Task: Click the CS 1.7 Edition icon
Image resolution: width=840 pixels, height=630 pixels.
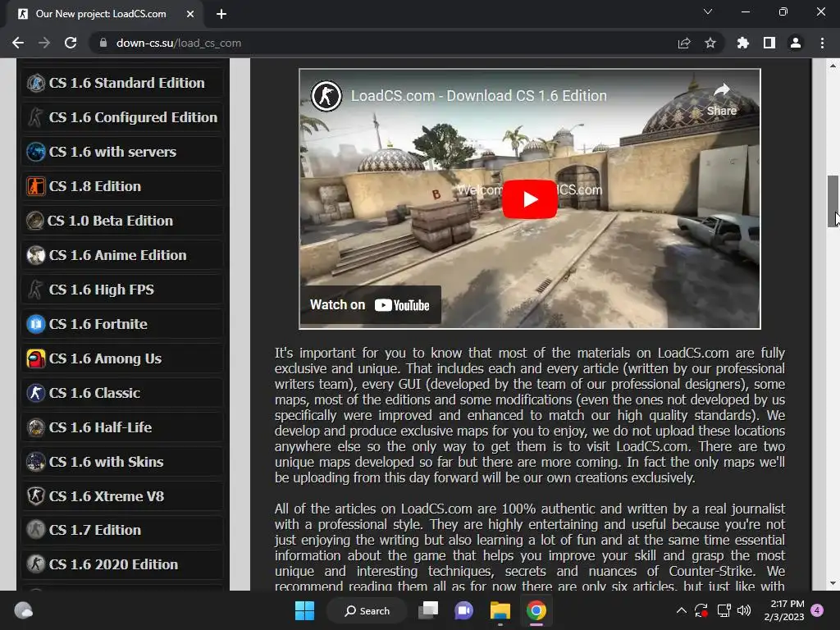Action: point(36,530)
